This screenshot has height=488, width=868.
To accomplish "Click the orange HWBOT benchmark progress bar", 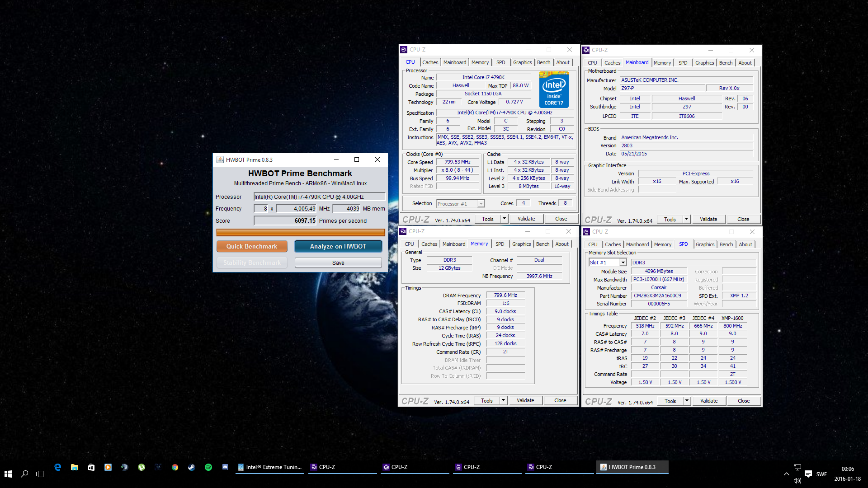I will coord(301,232).
